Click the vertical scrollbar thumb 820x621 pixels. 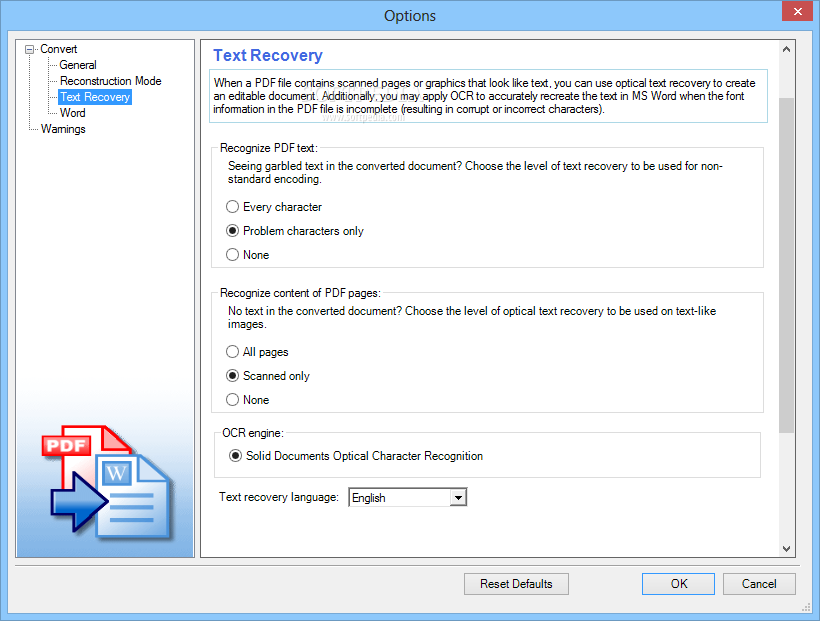[x=786, y=265]
